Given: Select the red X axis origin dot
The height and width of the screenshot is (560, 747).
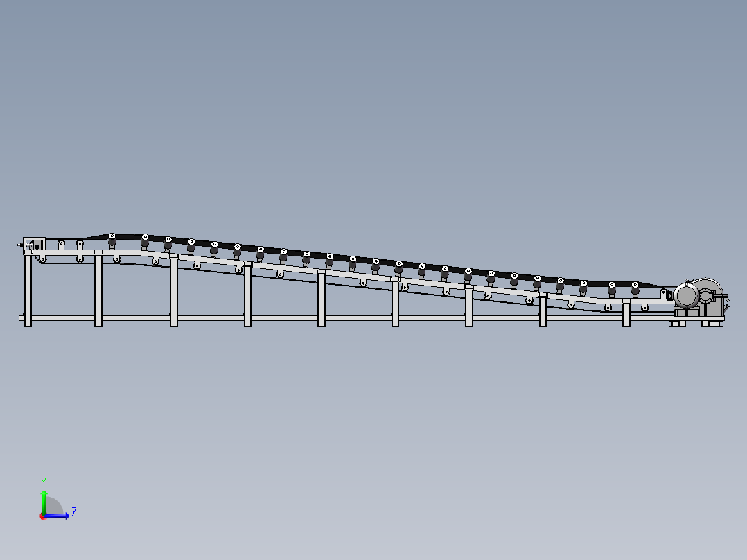Looking at the screenshot, I should pyautogui.click(x=43, y=516).
